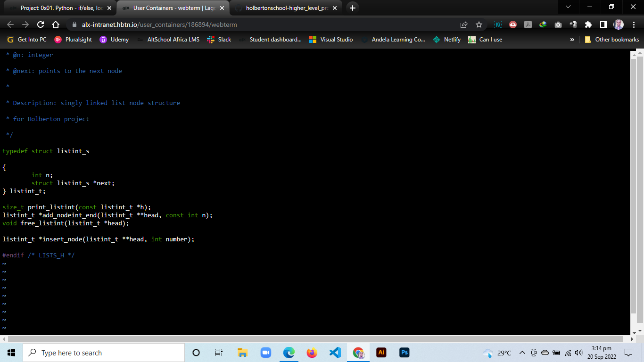Expand the hidden bookmarks chevron

point(572,40)
